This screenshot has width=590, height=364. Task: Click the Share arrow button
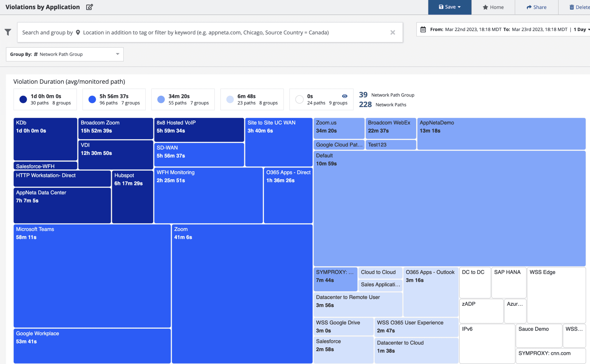(536, 7)
